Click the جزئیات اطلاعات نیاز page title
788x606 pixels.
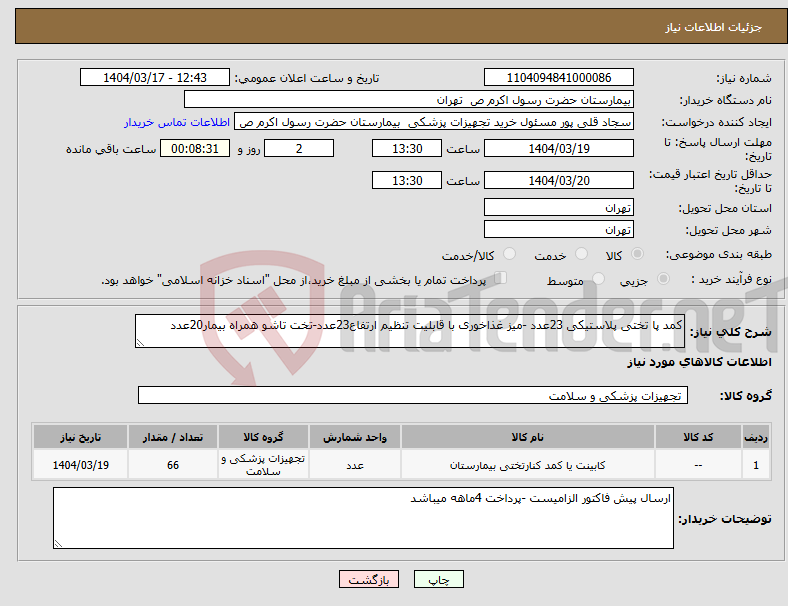[714, 27]
